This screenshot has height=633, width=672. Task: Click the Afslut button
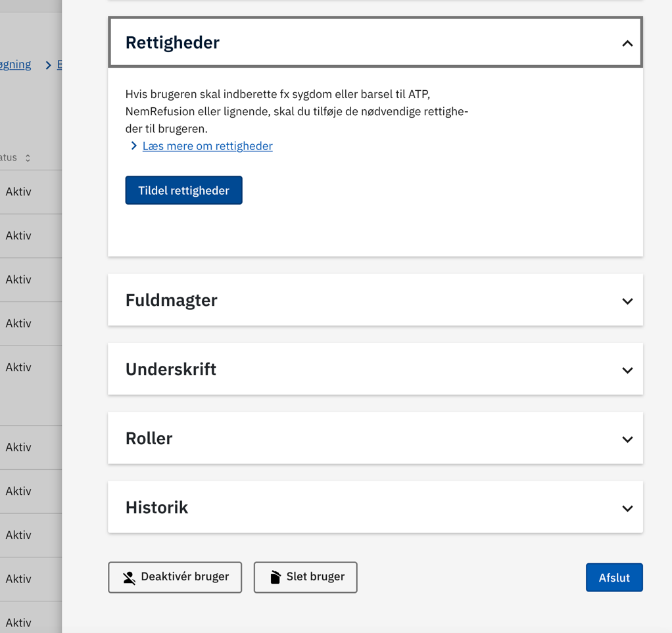[x=614, y=577]
